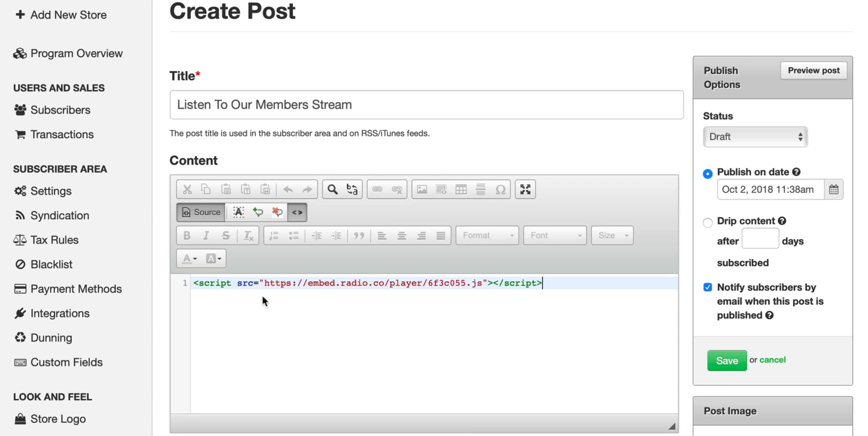Click the Insert Table toolbar icon
This screenshot has height=436, width=868.
coord(461,189)
